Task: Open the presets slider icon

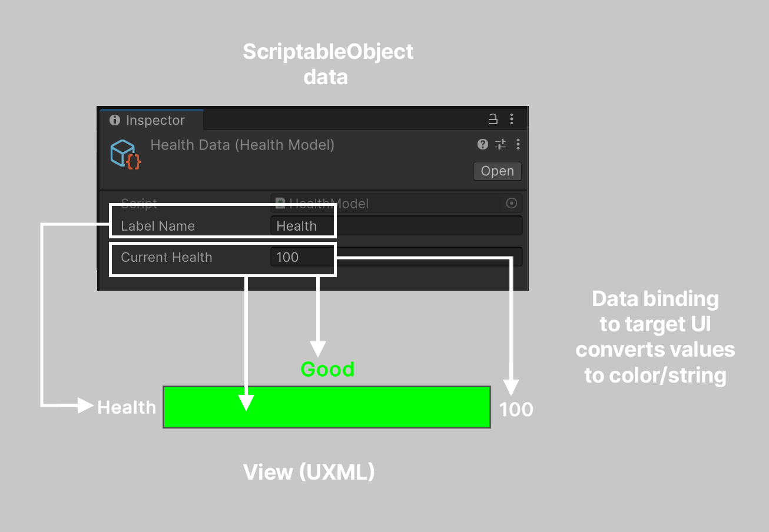Action: point(500,144)
